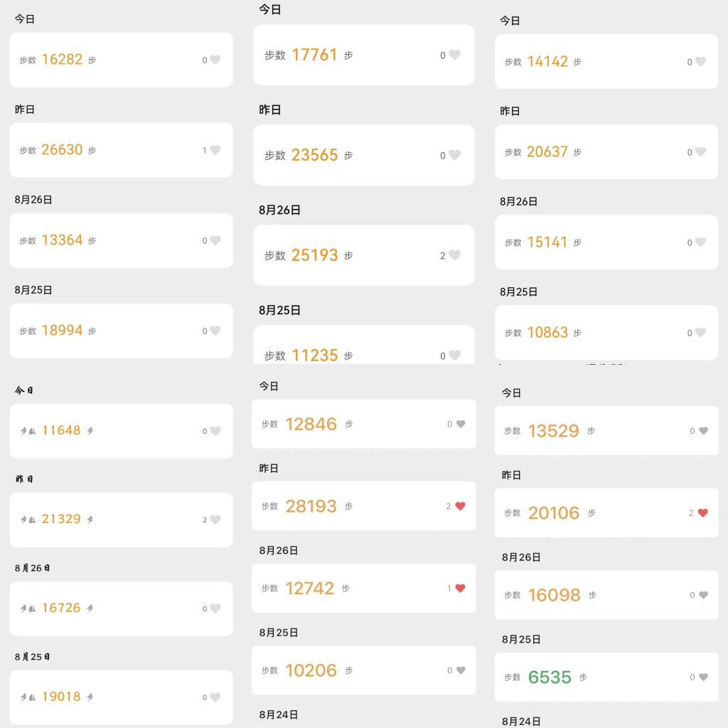Select the 10206 steps card

point(363,670)
